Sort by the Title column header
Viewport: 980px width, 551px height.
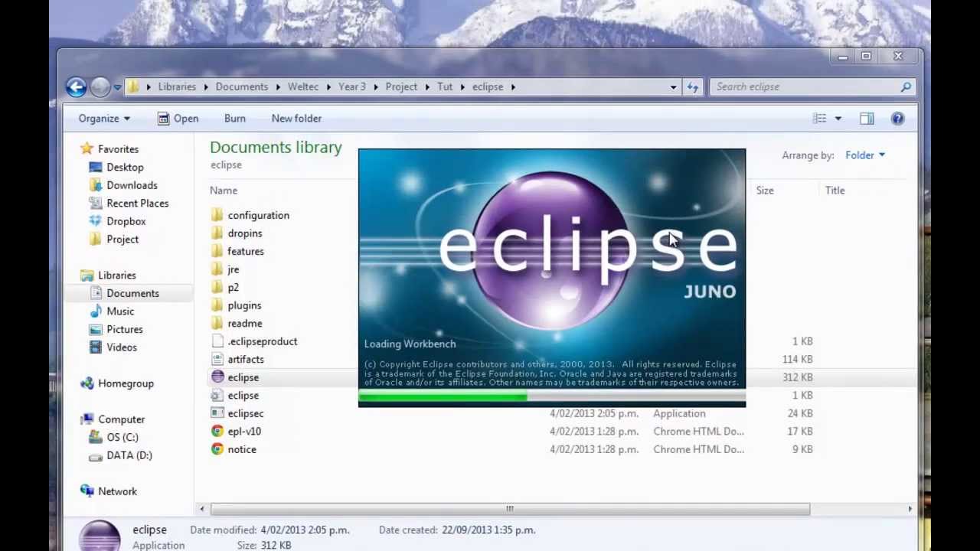835,191
